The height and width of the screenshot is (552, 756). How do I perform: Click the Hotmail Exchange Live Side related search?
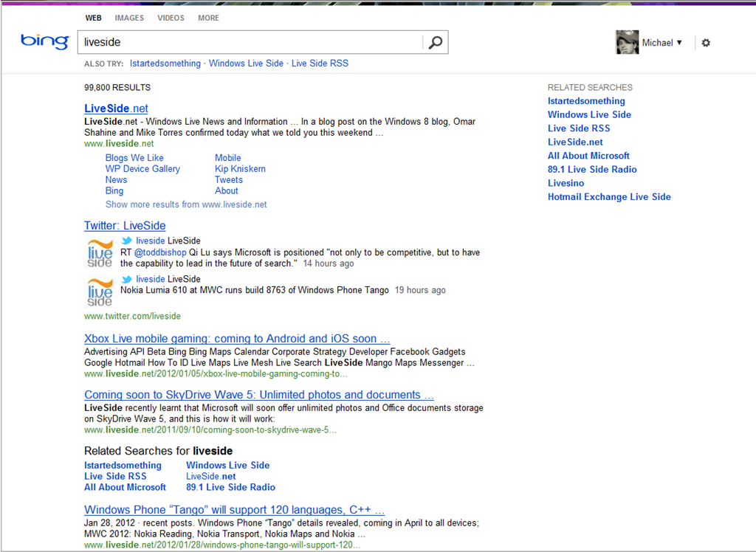[x=609, y=197]
